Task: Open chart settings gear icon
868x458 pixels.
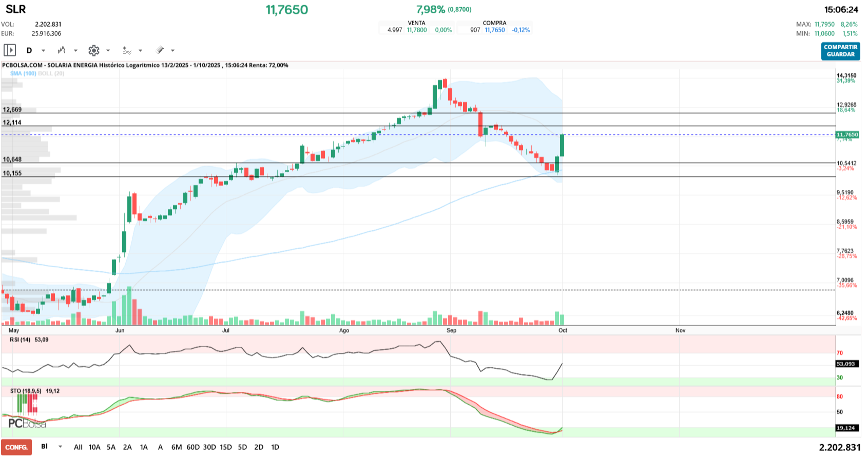Action: coord(93,50)
